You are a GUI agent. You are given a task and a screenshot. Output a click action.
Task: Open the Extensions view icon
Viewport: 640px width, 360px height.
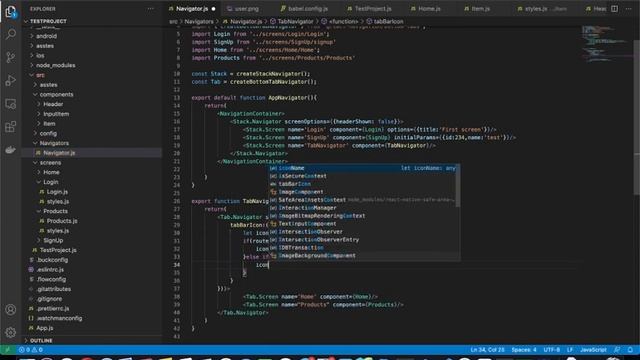pos(11,127)
